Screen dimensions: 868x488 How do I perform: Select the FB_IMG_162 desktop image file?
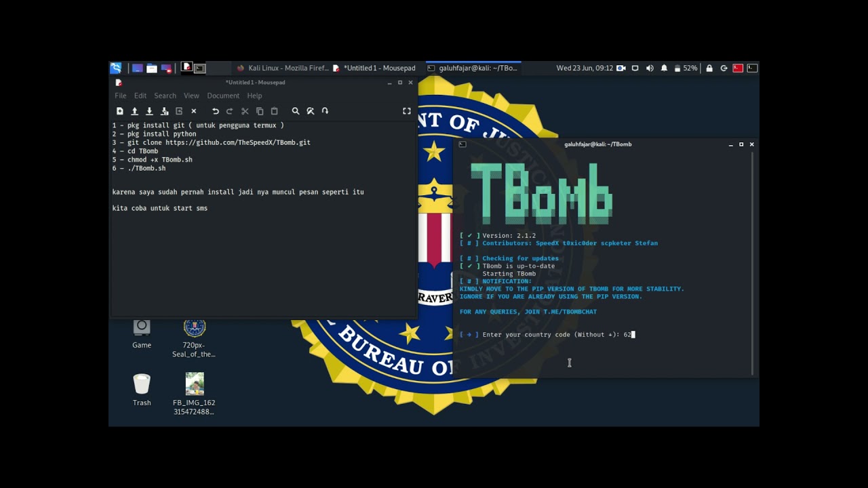(195, 394)
